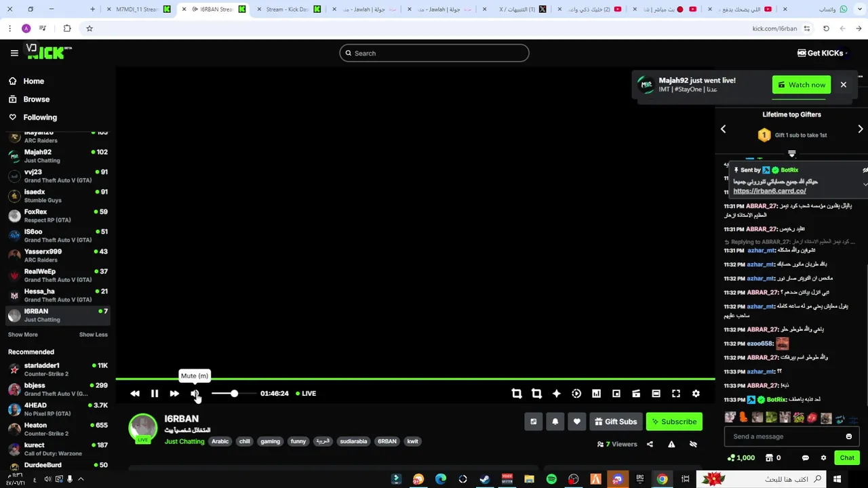Pause the live stream

coord(155,394)
